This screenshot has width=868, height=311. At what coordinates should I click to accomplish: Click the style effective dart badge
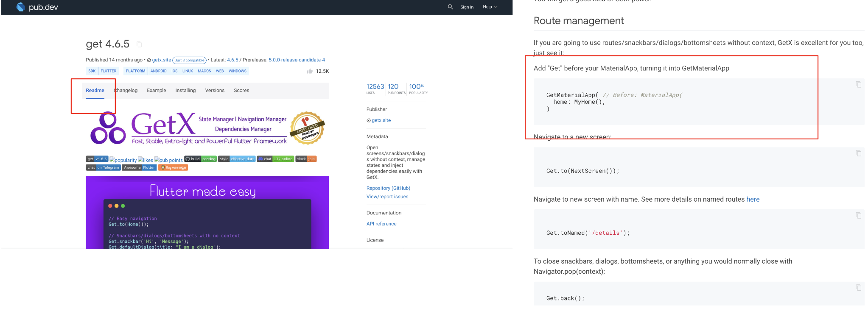[x=237, y=159]
